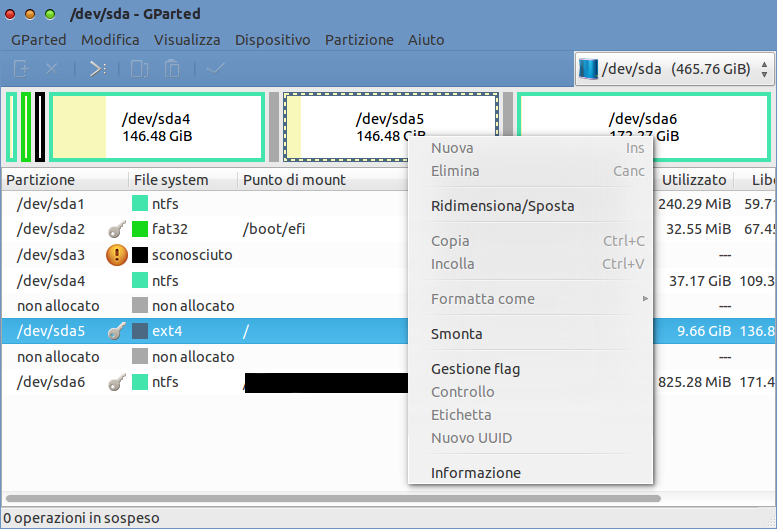Click the key icon on /dev/sda6 row
This screenshot has height=529, width=777.
tap(117, 382)
